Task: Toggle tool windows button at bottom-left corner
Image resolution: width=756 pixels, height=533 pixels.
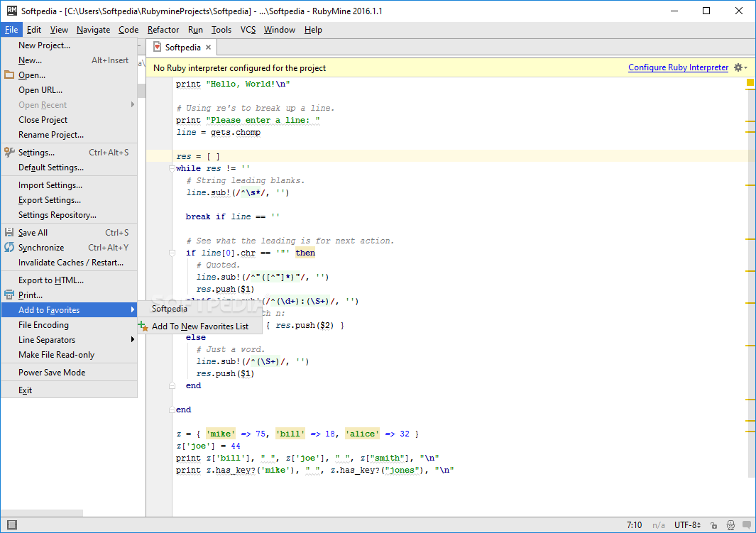Action: pos(11,524)
